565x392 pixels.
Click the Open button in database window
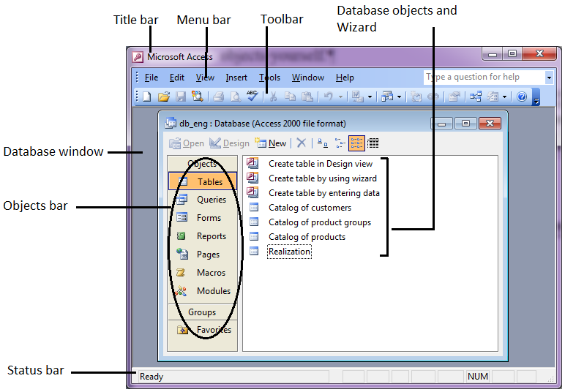[187, 143]
